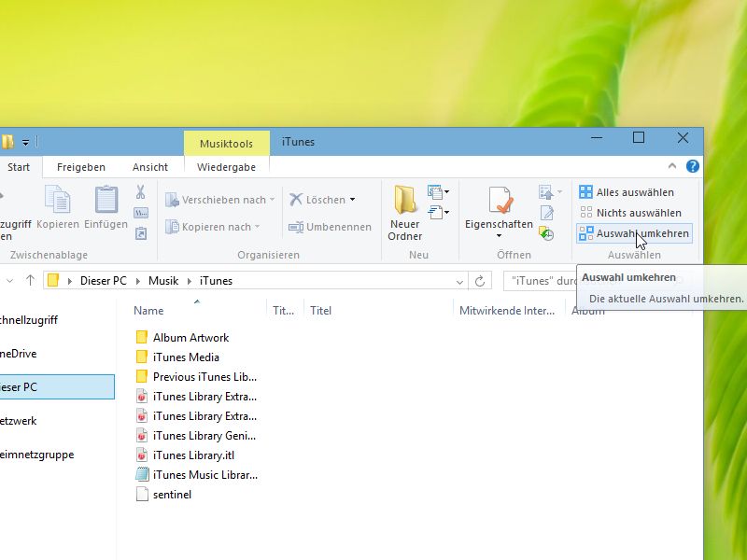The image size is (747, 560).
Task: Click the copy path icon below scissors
Action: point(141,213)
